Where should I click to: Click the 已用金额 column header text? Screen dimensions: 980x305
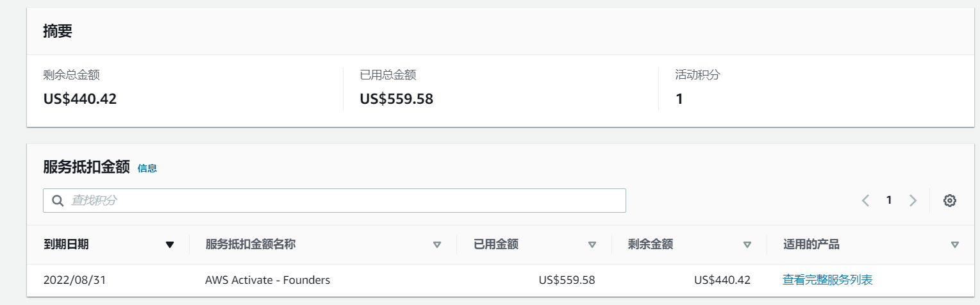496,244
